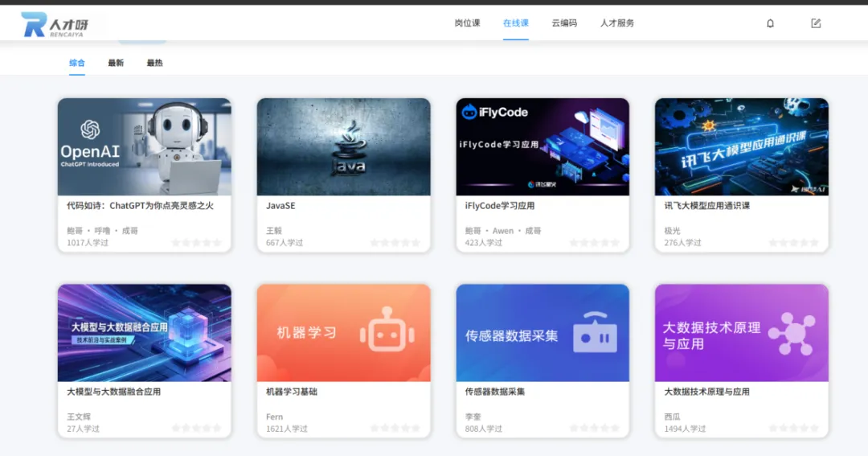Click instructor name 李奎
This screenshot has width=868, height=456.
pos(473,417)
